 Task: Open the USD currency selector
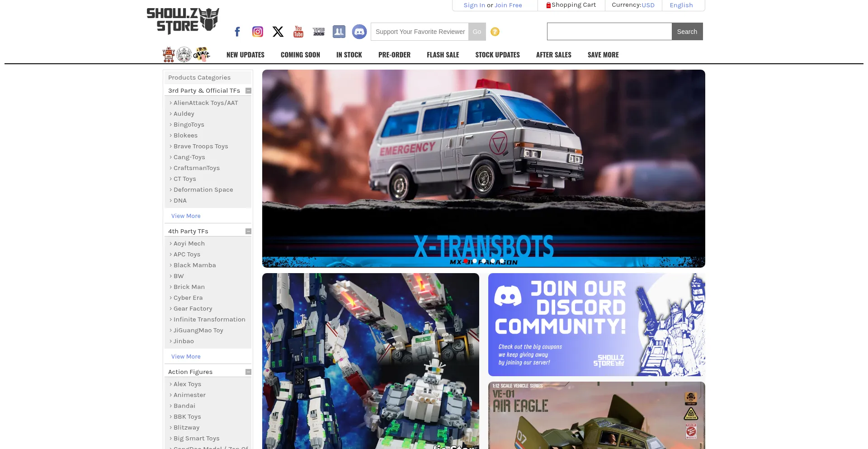click(648, 5)
